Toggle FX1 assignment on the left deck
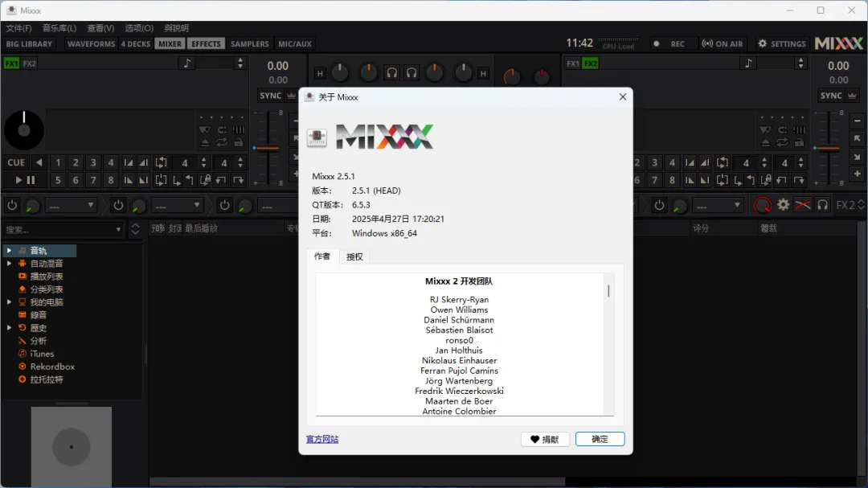 click(x=11, y=64)
